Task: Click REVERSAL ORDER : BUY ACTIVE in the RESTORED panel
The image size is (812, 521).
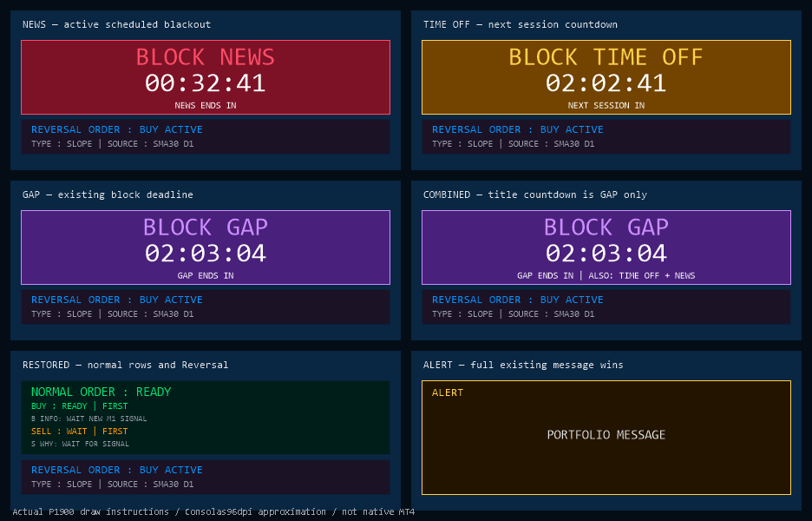Action: coord(116,469)
